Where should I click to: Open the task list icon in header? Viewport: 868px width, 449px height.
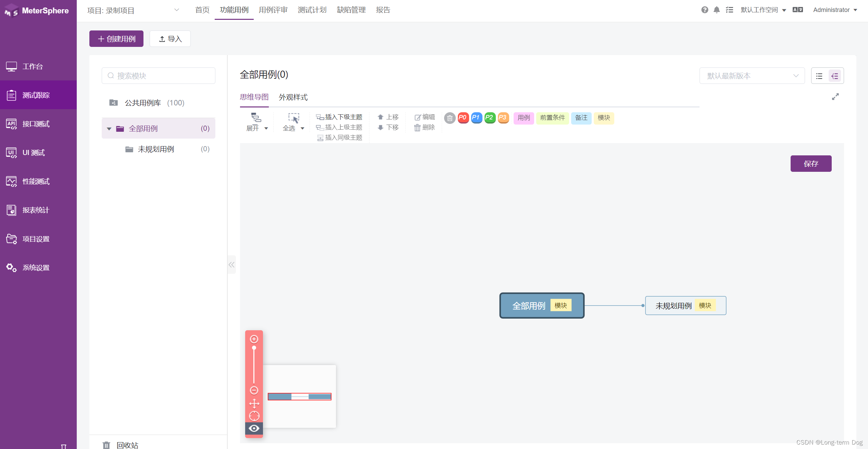point(729,10)
